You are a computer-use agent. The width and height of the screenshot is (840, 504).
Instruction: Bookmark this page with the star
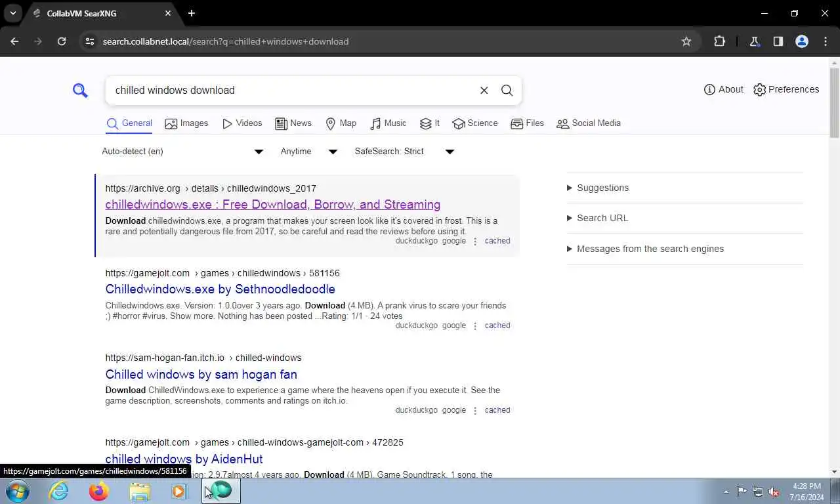686,41
